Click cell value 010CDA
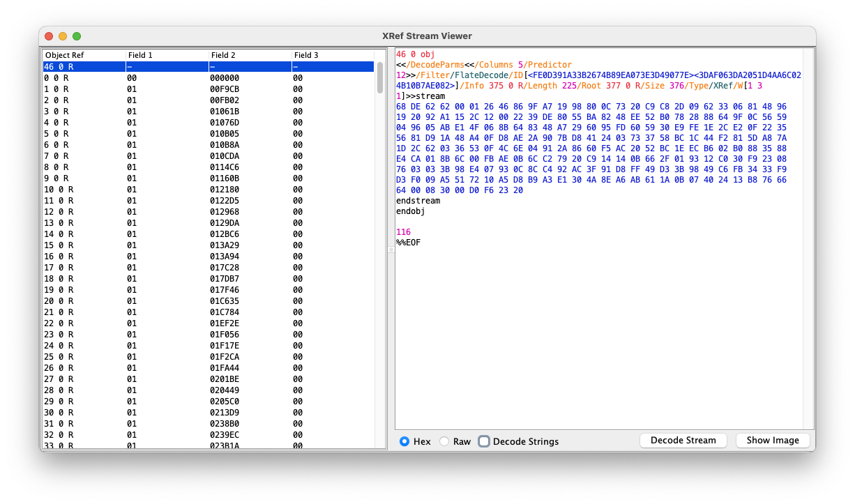Image resolution: width=855 pixels, height=504 pixels. pos(225,156)
